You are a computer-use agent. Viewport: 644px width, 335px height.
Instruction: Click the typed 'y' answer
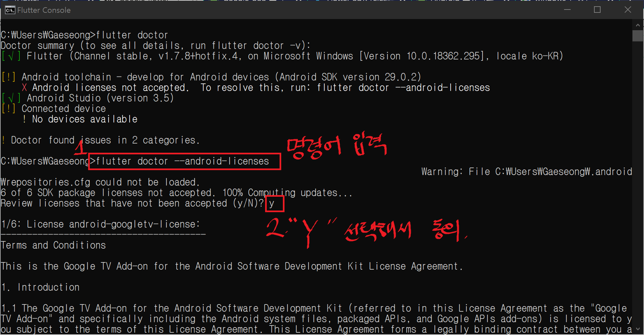pyautogui.click(x=272, y=204)
